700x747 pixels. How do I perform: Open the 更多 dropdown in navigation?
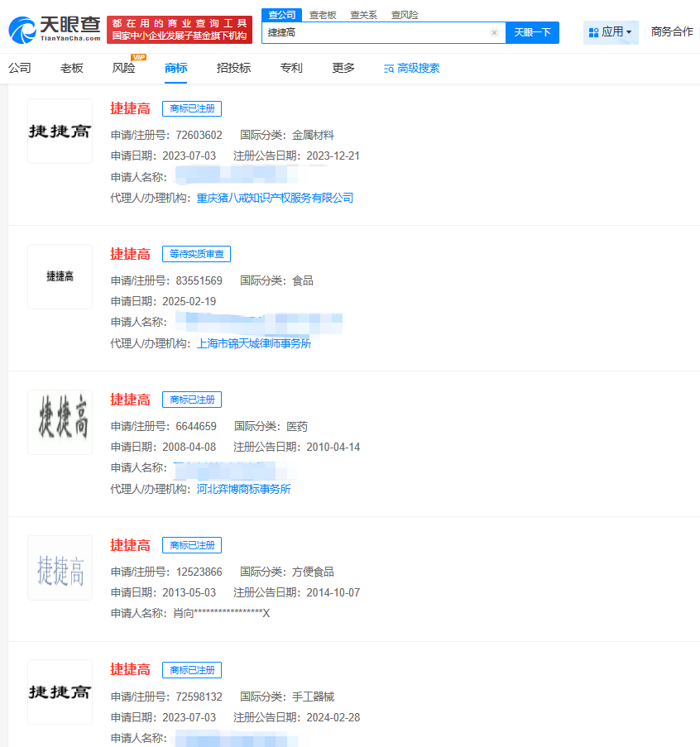tap(343, 69)
